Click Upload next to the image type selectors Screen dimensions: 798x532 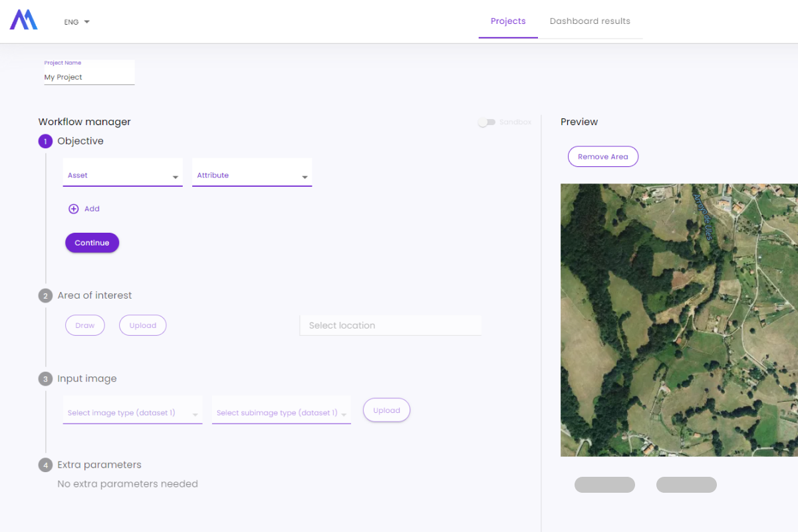coord(386,410)
